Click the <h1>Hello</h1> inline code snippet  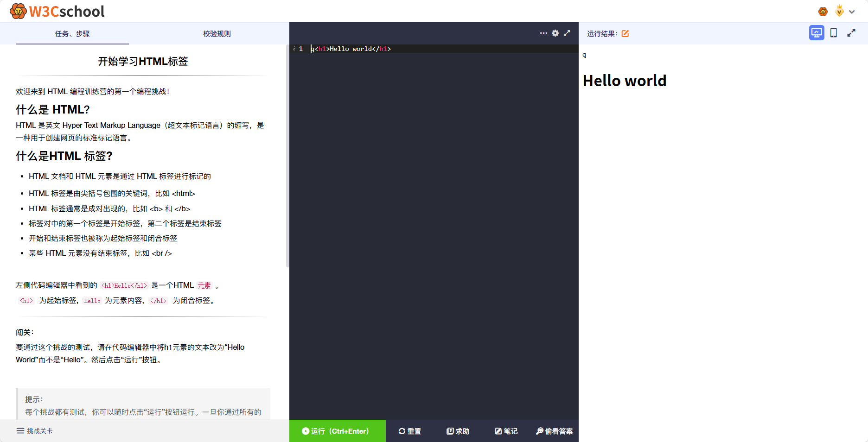124,285
